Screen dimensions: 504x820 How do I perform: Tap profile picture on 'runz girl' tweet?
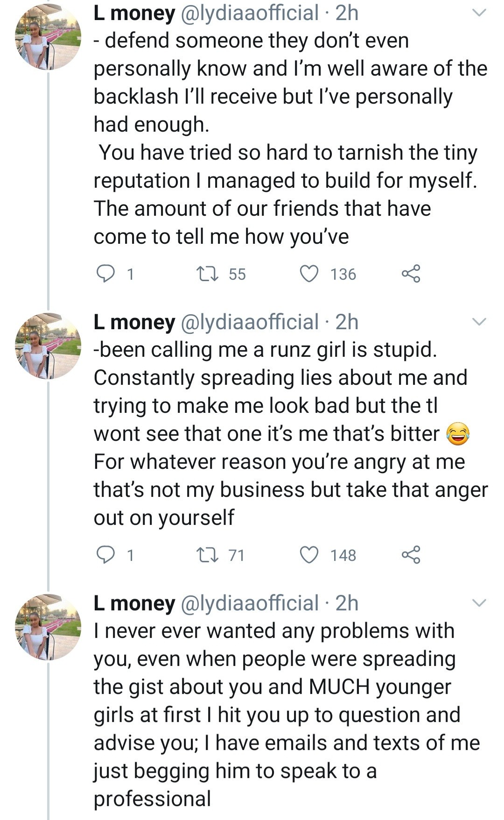[48, 346]
